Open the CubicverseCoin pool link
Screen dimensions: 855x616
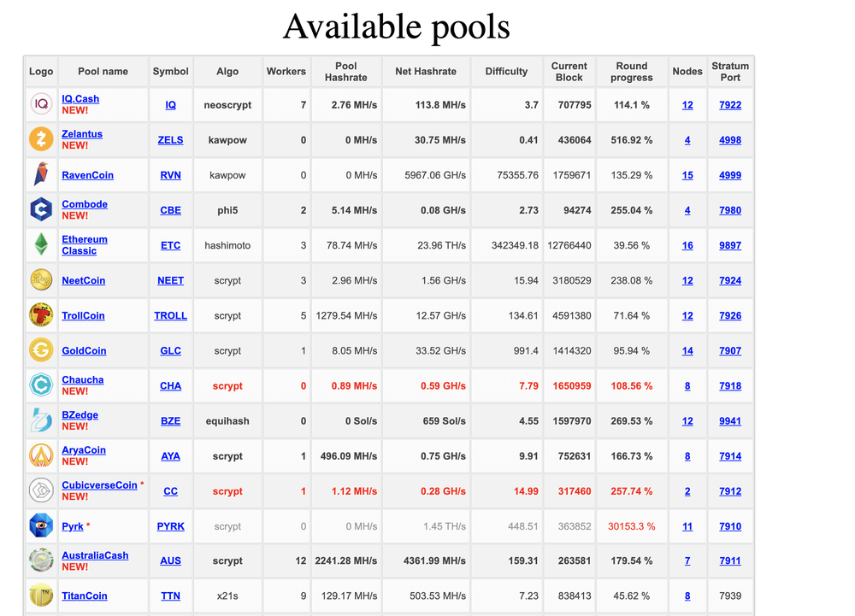(x=99, y=485)
